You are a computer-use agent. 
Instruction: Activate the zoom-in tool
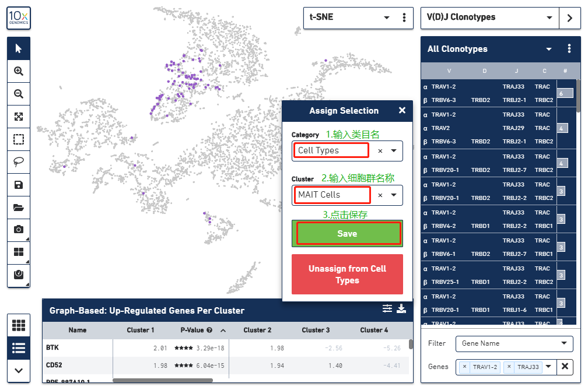pyautogui.click(x=18, y=71)
